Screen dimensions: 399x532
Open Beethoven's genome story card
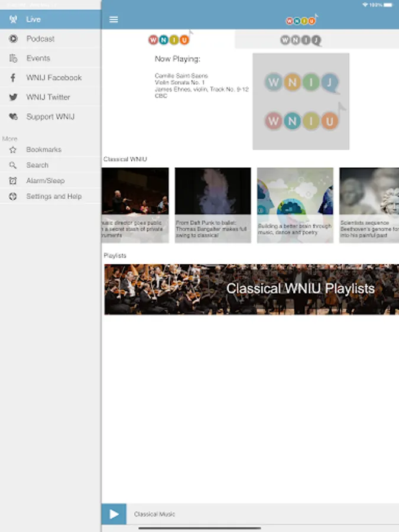[369, 205]
